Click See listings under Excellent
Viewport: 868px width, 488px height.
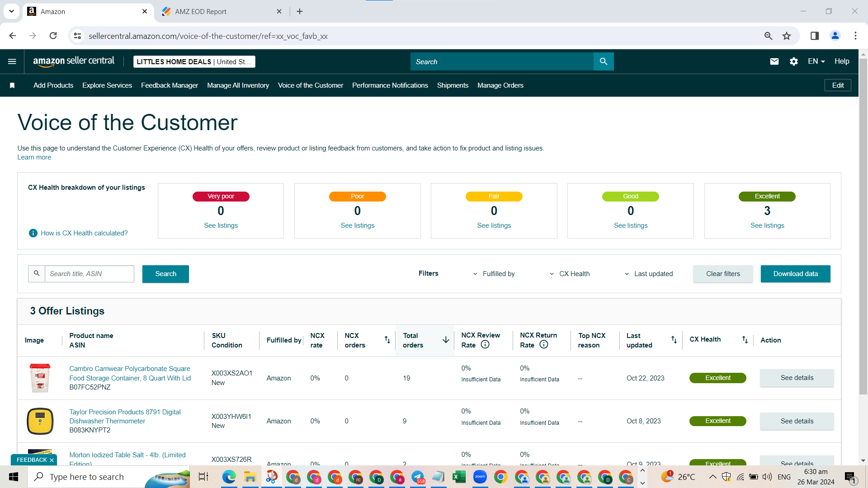click(767, 225)
